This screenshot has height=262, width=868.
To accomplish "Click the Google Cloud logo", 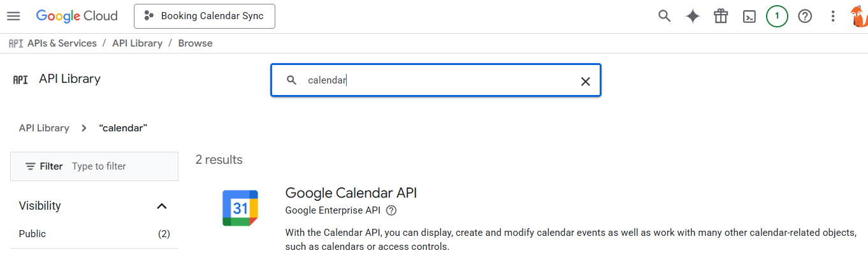I will (x=76, y=16).
